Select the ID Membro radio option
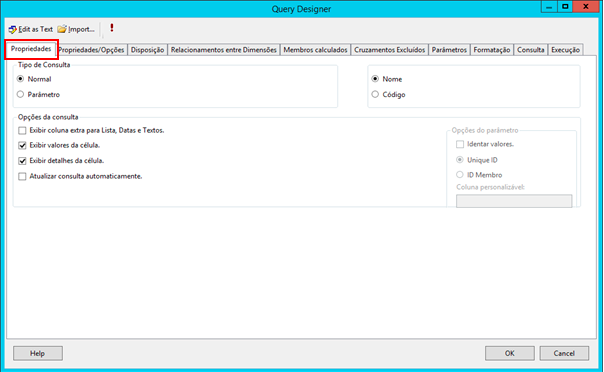This screenshot has height=372, width=604. point(460,175)
